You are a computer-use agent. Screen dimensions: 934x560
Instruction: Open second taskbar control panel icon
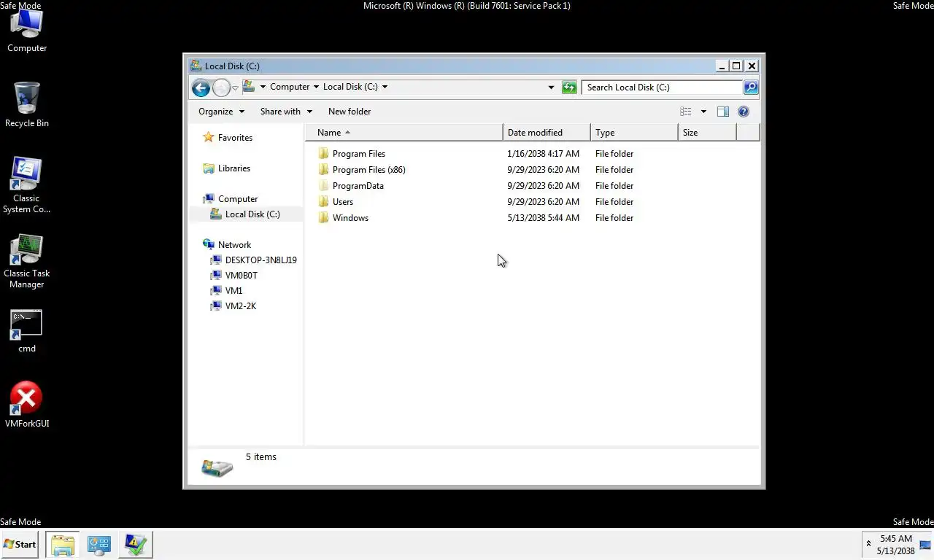point(99,545)
